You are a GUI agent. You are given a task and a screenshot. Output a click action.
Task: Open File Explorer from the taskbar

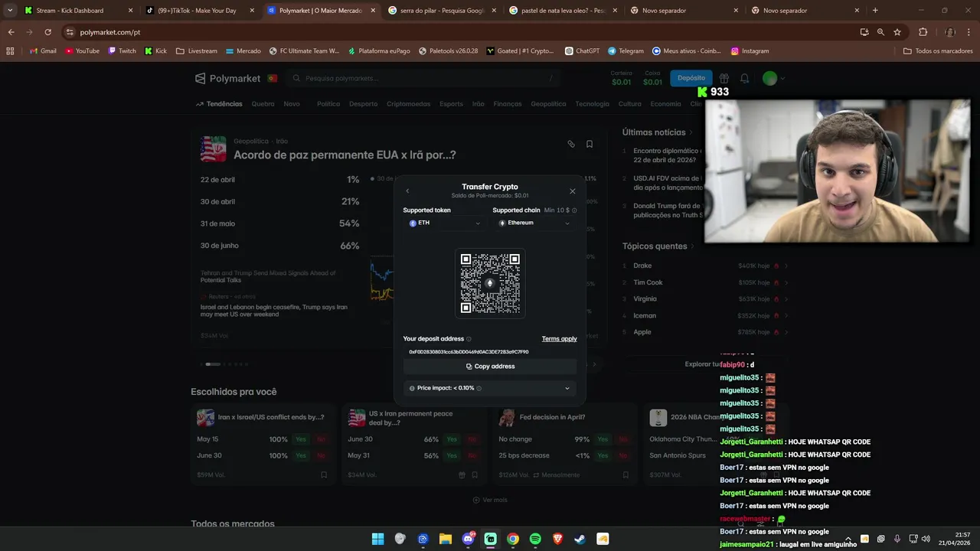click(x=445, y=539)
